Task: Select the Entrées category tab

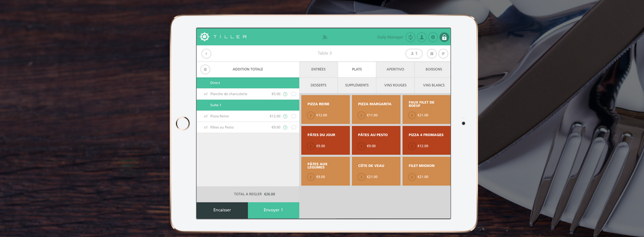Action: click(x=318, y=69)
